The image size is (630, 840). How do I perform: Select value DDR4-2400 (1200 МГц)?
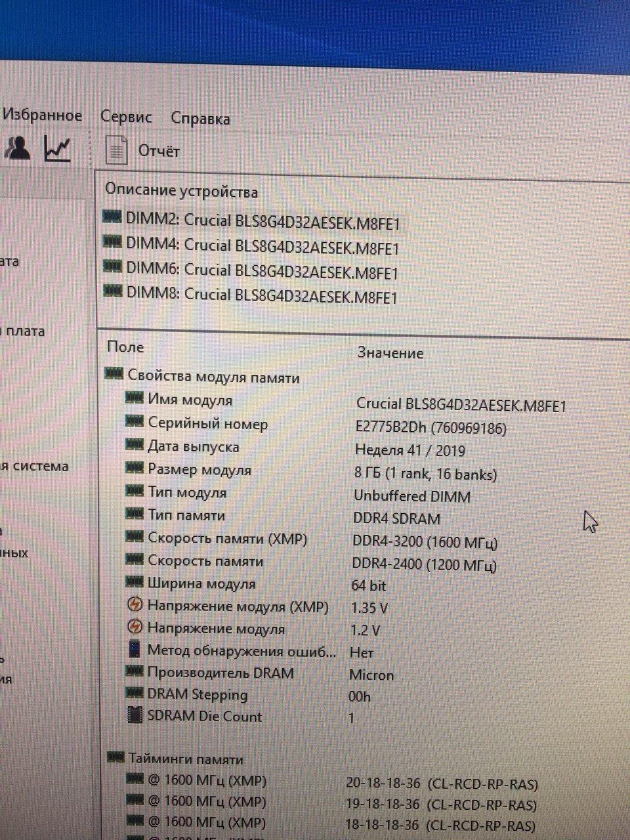(425, 564)
